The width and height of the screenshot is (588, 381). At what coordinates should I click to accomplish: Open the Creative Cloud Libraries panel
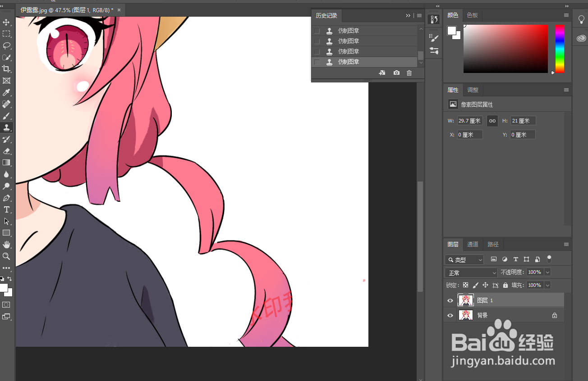point(581,38)
